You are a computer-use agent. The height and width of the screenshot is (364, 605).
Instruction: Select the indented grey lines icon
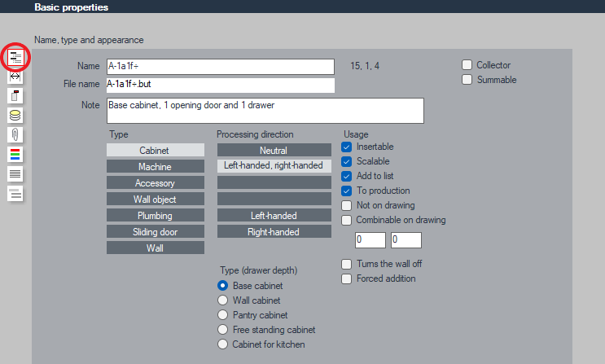coord(15,193)
